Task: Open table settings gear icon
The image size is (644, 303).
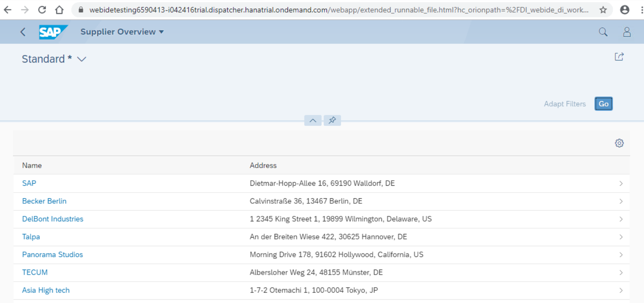Action: click(x=619, y=143)
